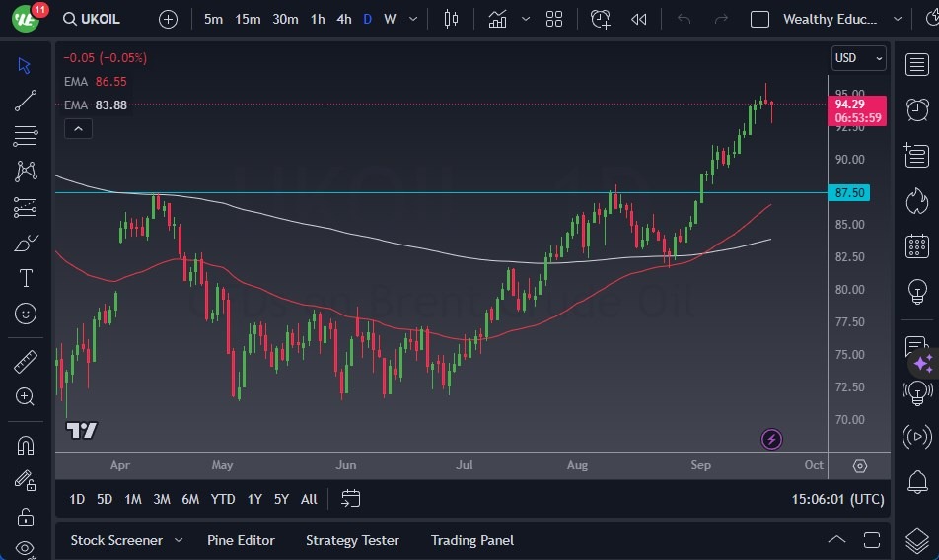
Task: Open the Strategy Tester tab
Action: point(352,540)
